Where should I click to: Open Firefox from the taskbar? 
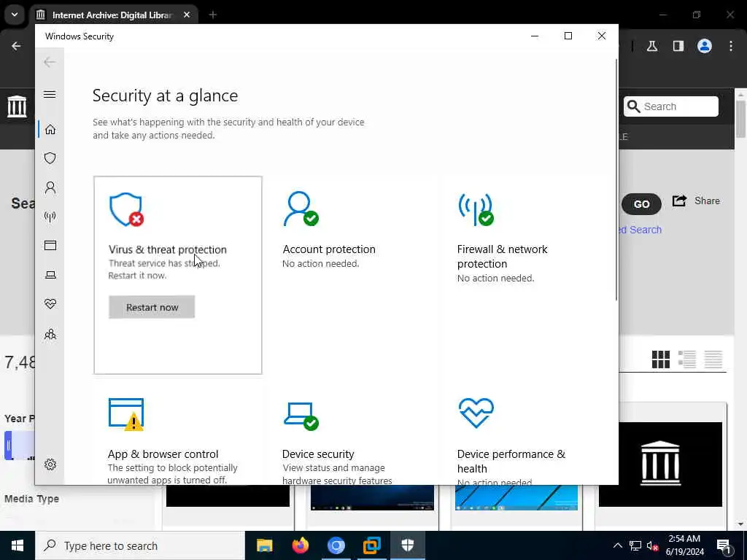coord(300,545)
